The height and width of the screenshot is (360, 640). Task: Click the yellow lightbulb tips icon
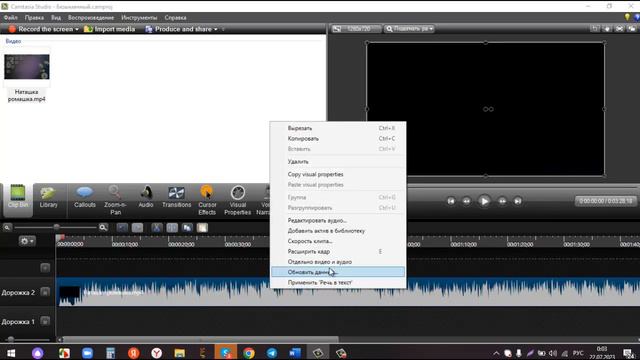627,17
